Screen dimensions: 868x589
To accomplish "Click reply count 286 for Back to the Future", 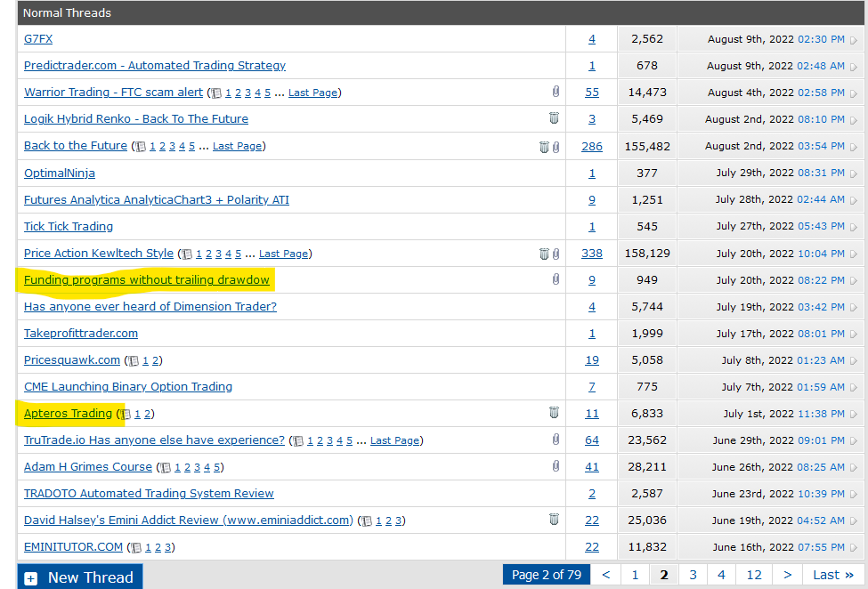I will [592, 147].
